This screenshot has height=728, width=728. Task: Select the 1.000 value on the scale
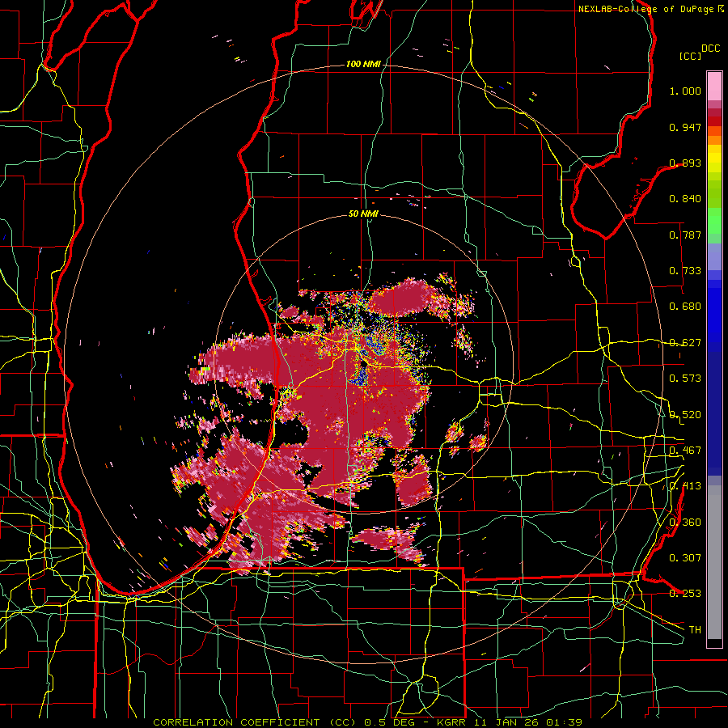coord(685,91)
